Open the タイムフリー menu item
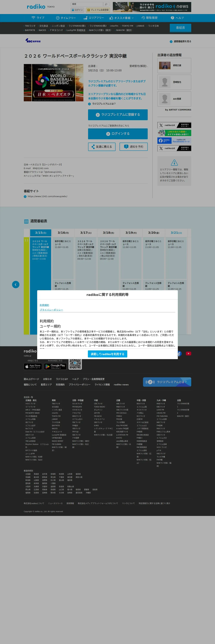Image resolution: width=215 pixels, height=644 pixels. click(66, 18)
